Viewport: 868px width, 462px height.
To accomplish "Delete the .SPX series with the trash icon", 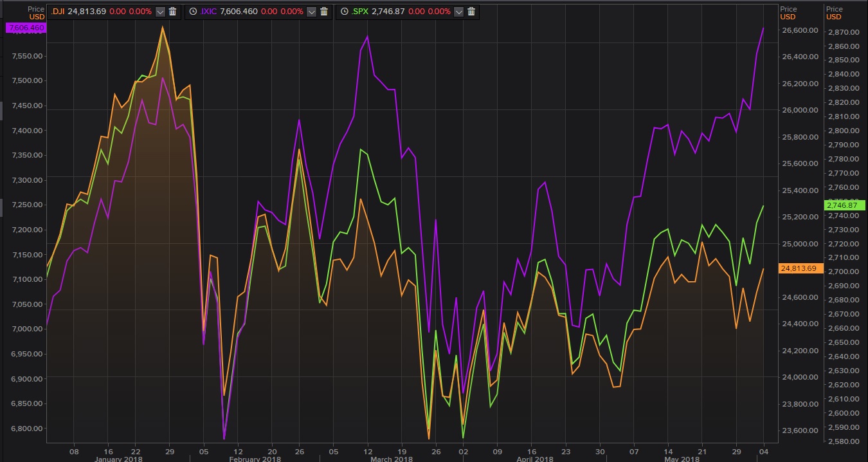I will (x=472, y=11).
